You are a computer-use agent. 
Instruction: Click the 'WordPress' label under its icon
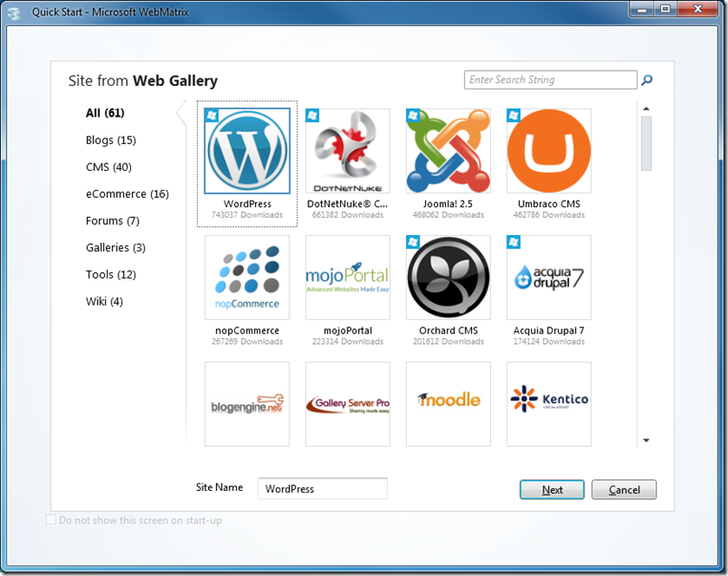pos(247,203)
